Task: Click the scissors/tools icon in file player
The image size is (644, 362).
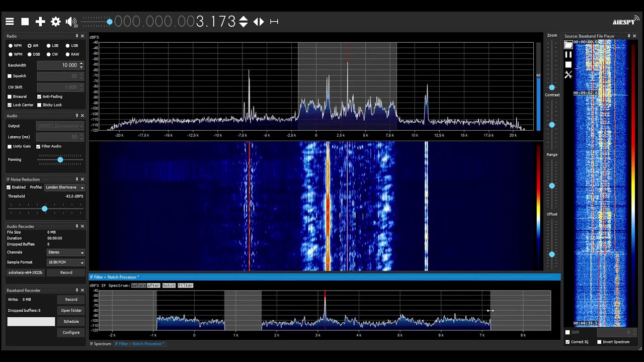Action: point(568,75)
